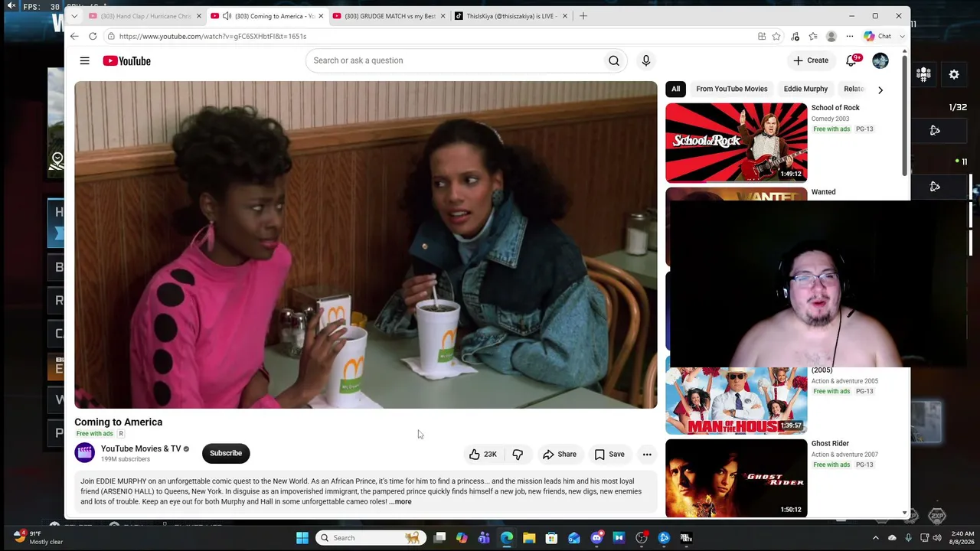This screenshot has height=551, width=980.
Task: Add this page to browser favorites
Action: coord(776,36)
